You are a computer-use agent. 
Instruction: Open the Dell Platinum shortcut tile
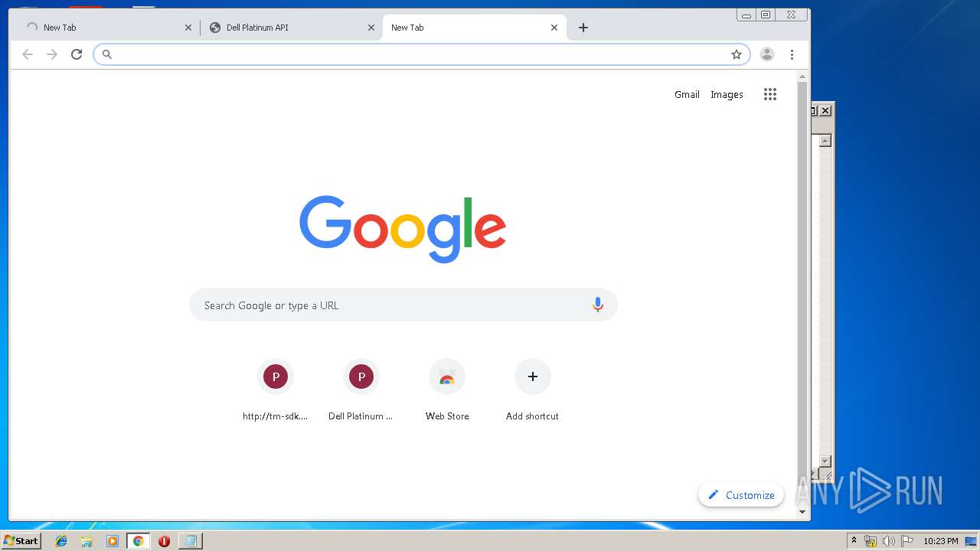click(x=361, y=391)
